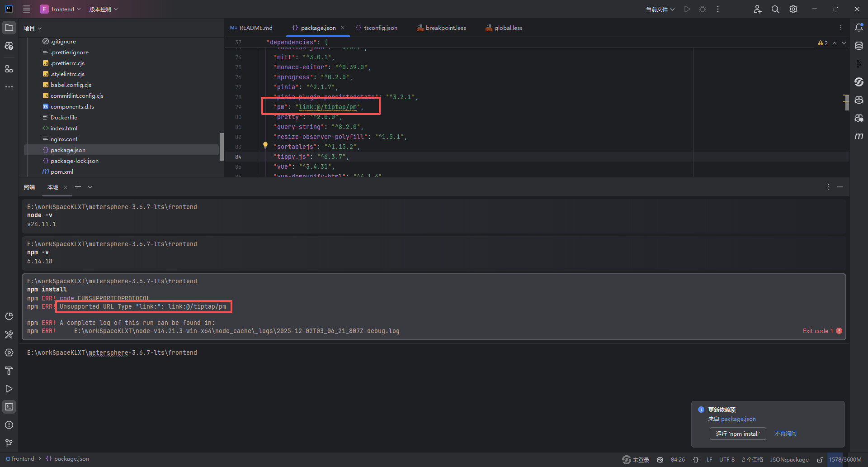This screenshot has width=868, height=467.
Task: Click the Terminal tool window icon
Action: tap(9, 407)
